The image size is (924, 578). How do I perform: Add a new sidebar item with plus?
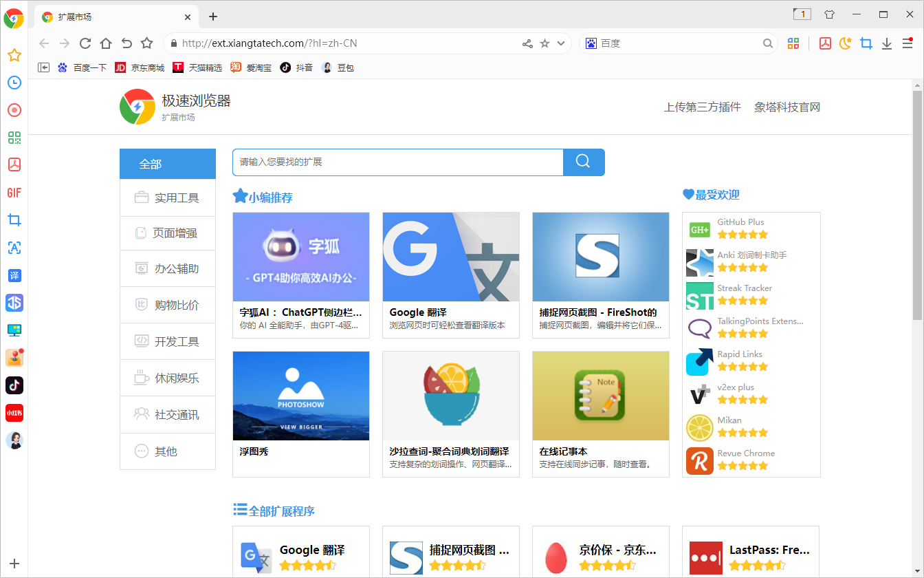pyautogui.click(x=14, y=564)
